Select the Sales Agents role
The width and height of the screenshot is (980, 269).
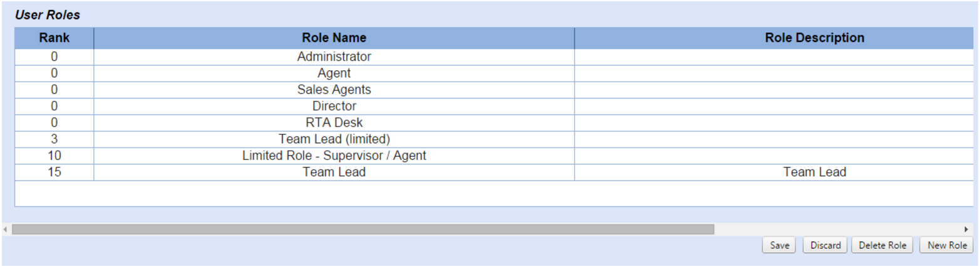334,90
